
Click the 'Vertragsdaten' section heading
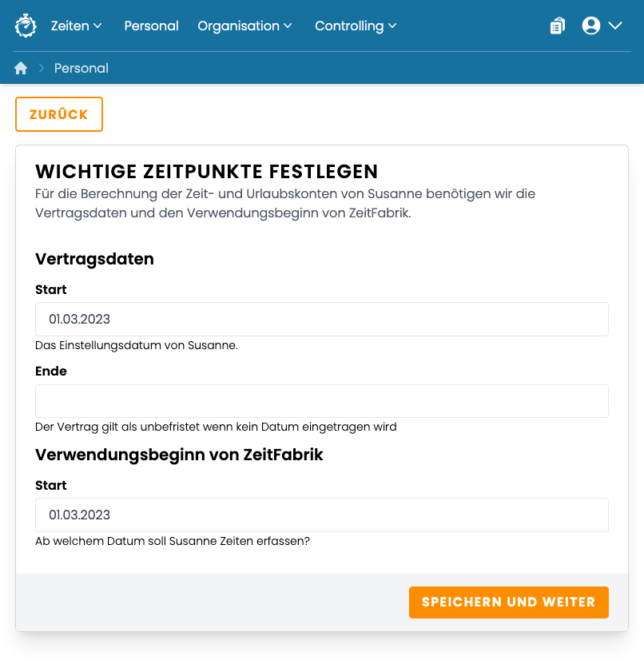tap(94, 259)
